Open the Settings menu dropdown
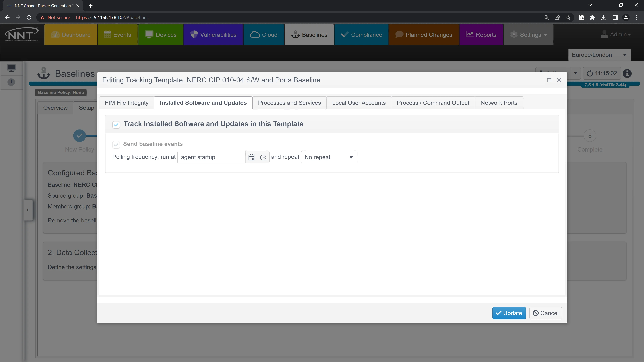 pyautogui.click(x=528, y=35)
